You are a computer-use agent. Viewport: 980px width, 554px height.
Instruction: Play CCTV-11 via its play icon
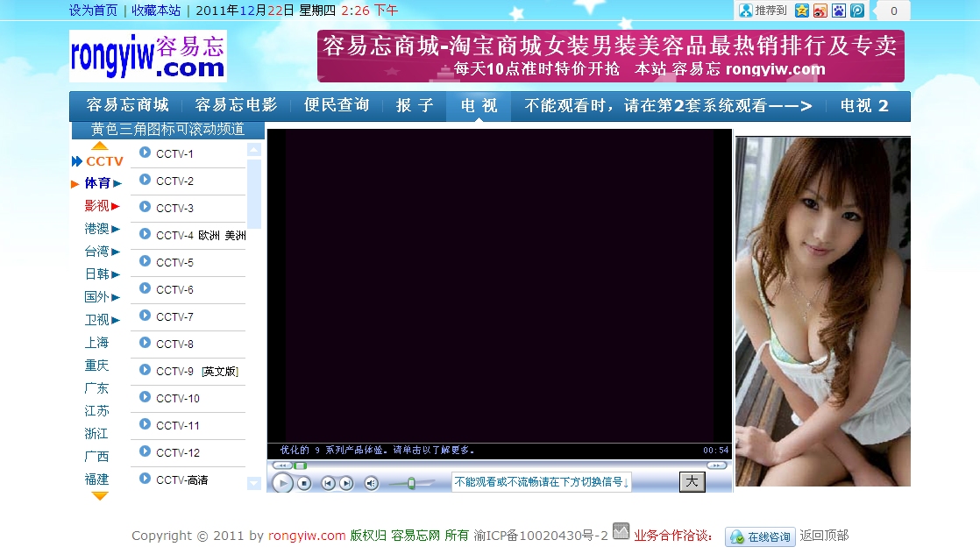(145, 424)
